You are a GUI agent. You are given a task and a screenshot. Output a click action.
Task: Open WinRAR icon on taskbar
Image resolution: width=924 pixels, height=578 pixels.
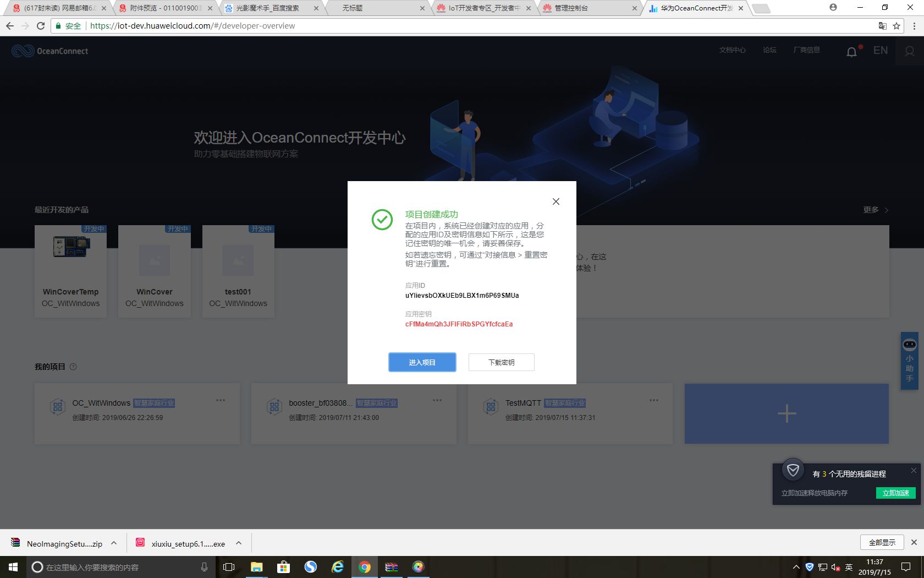tap(392, 567)
